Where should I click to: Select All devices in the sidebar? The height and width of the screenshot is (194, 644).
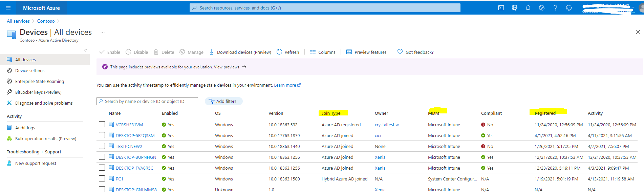(x=45, y=60)
